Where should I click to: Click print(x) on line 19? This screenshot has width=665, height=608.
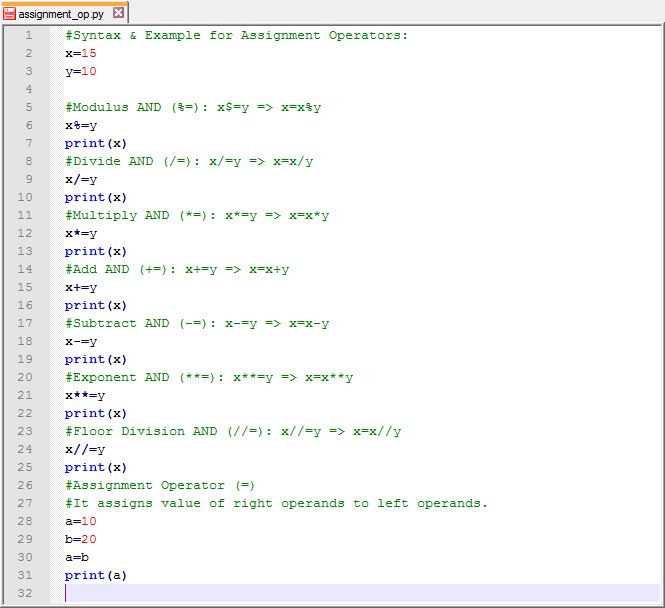pyautogui.click(x=96, y=360)
